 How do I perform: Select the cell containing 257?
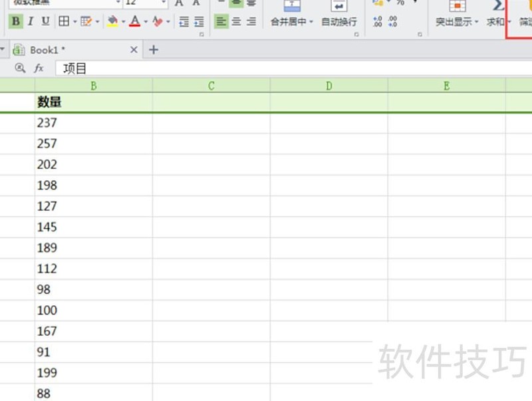click(x=94, y=144)
